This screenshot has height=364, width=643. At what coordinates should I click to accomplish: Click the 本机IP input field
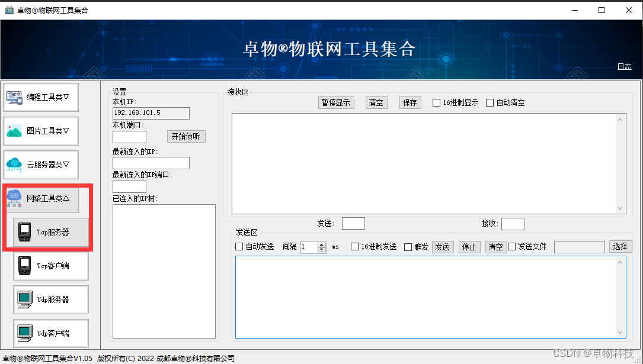point(151,114)
